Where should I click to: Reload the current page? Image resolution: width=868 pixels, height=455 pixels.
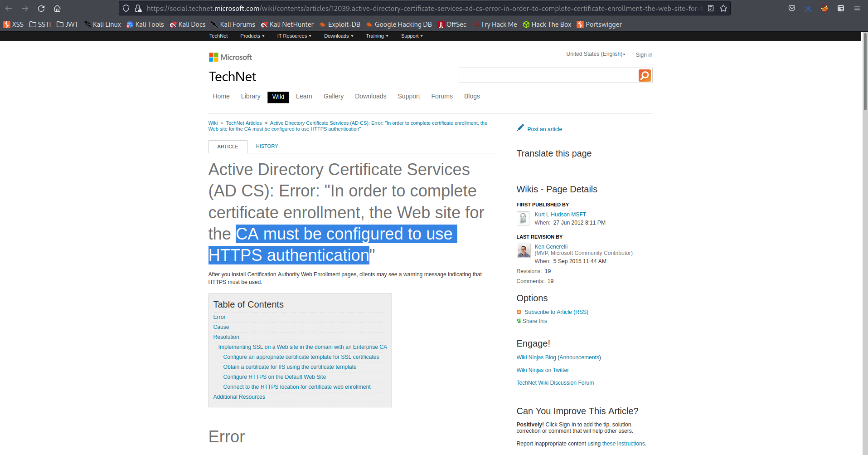click(x=41, y=8)
